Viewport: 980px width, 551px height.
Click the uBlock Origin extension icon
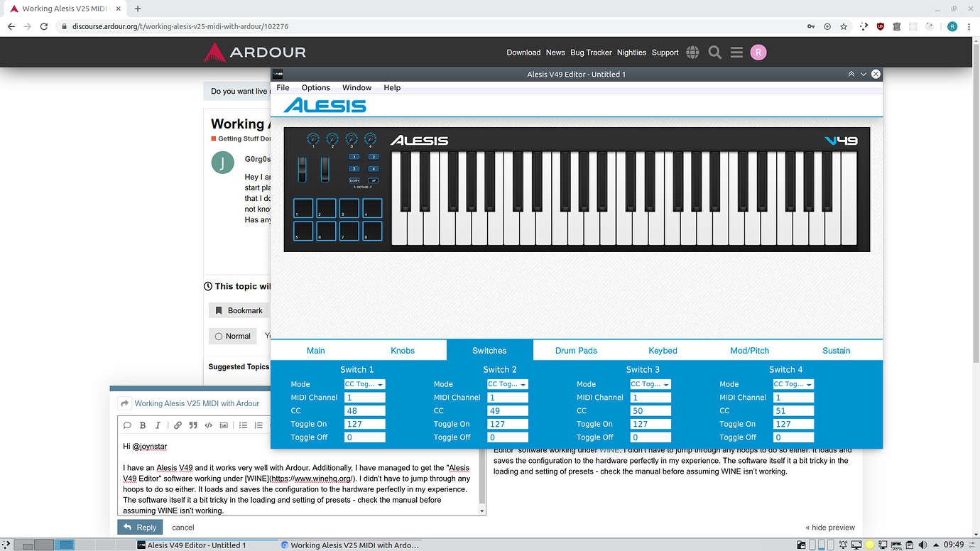coord(881,26)
